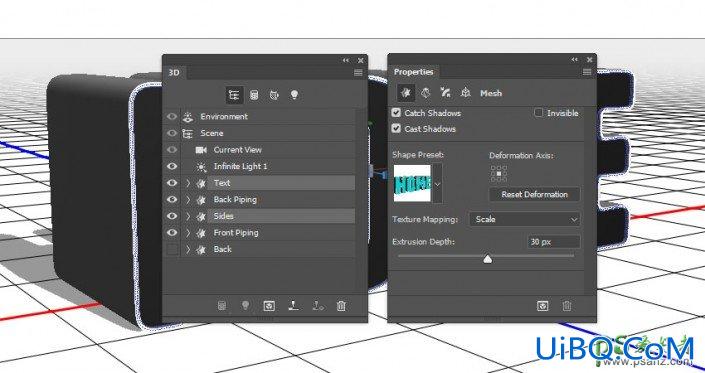Click the Extrusion Depth slider handle

pyautogui.click(x=488, y=258)
